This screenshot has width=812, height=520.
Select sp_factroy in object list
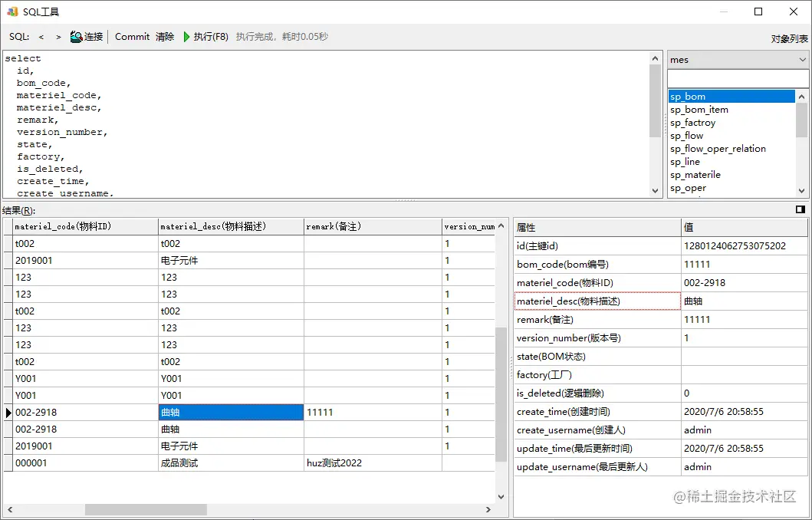click(x=731, y=123)
